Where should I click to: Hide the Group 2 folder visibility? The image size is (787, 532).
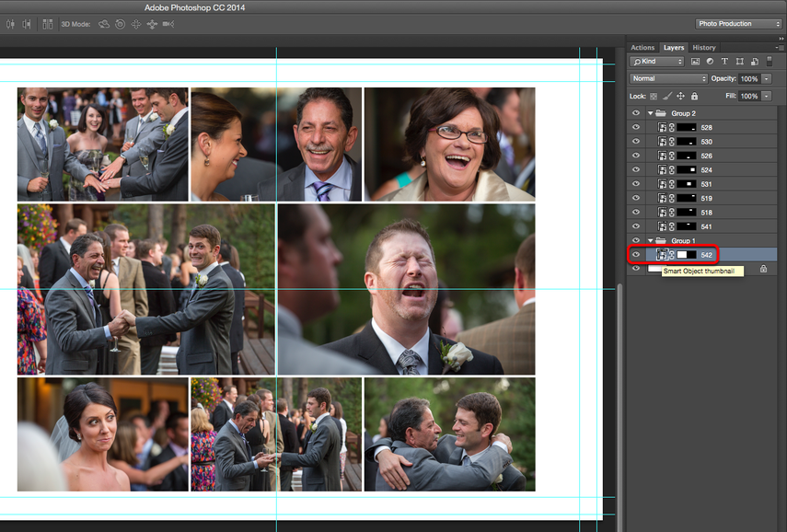(x=636, y=113)
